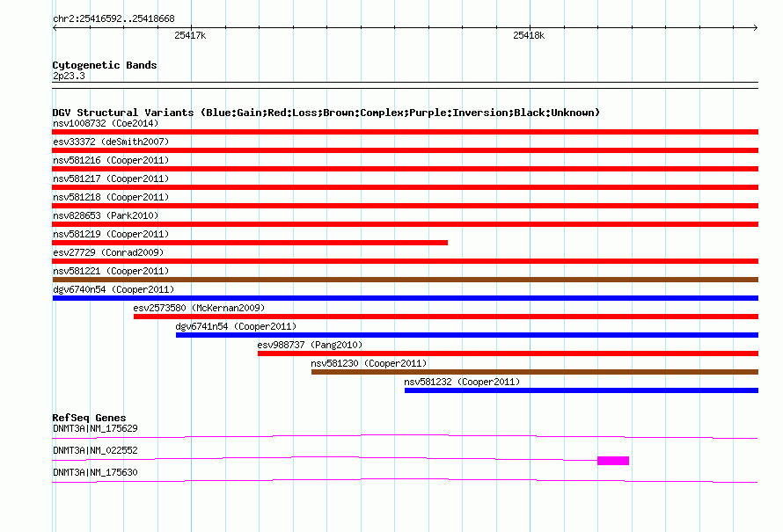Click the Cytogenetic Bands track title
Viewport: 783px width, 532px height.
point(105,65)
